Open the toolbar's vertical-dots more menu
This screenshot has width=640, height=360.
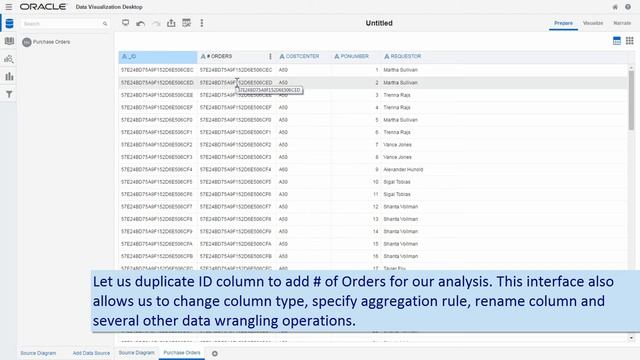point(202,23)
